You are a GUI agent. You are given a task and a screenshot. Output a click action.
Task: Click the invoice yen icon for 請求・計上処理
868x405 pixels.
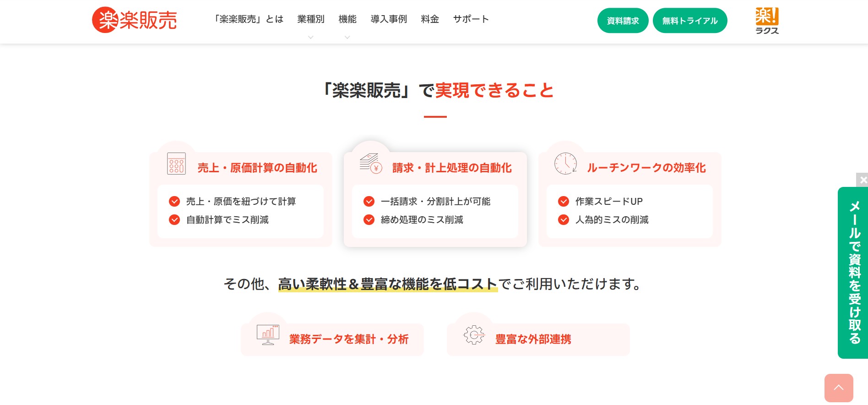point(371,163)
